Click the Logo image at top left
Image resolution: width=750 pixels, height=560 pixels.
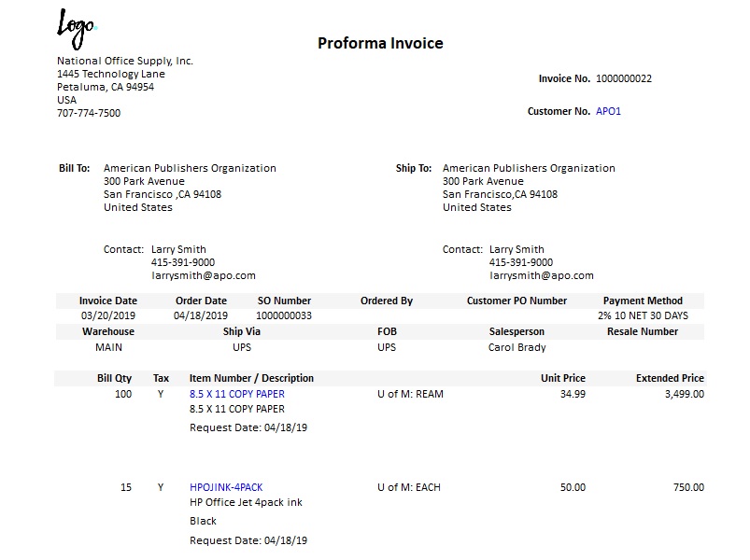pos(77,27)
